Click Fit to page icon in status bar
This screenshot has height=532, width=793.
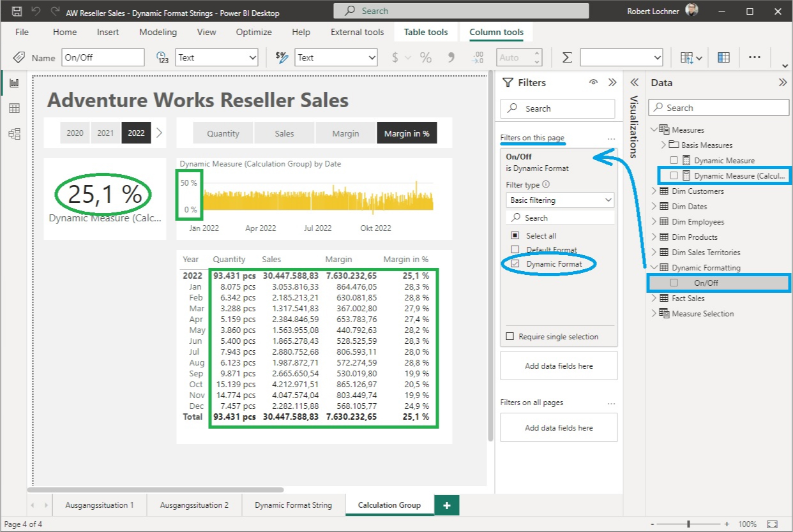(x=772, y=524)
